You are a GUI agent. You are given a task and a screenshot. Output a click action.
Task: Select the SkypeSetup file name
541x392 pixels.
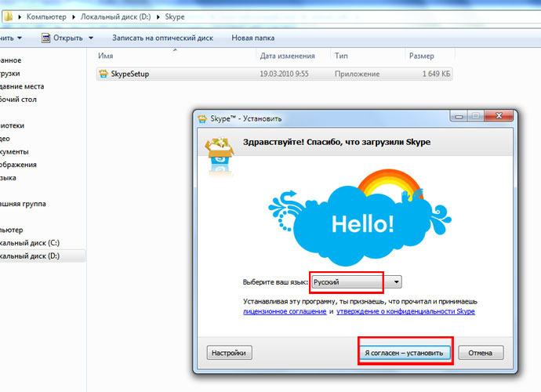click(x=129, y=74)
